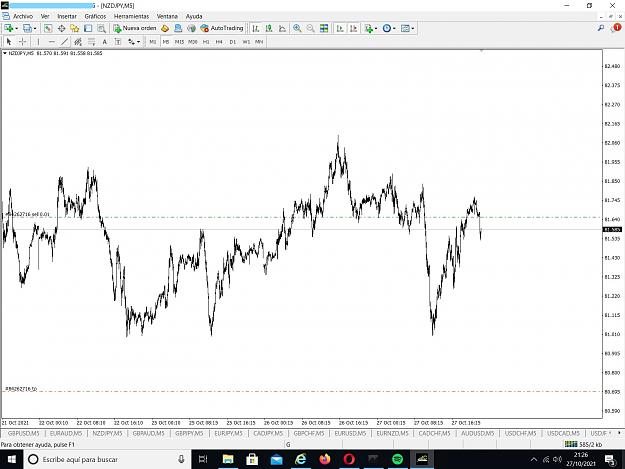
Task: Toggle Chart Shift from right border
Action: 354,28
